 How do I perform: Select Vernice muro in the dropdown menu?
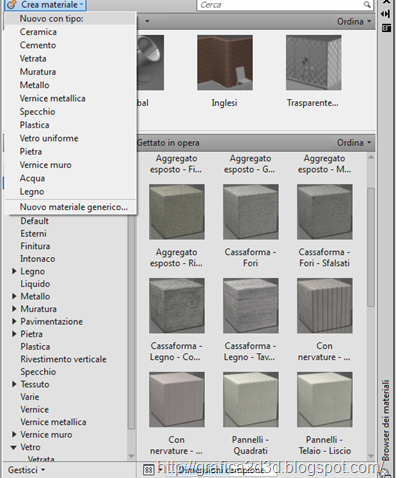click(x=45, y=165)
